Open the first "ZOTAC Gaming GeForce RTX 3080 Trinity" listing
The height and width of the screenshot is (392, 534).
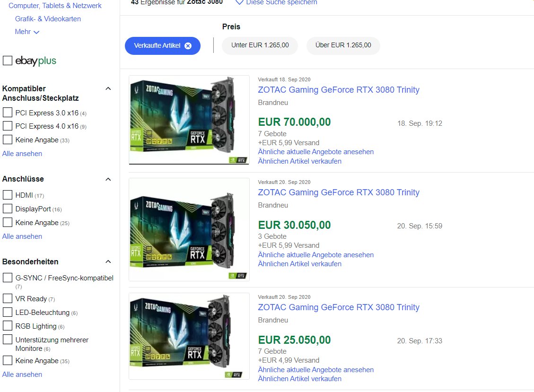(339, 90)
